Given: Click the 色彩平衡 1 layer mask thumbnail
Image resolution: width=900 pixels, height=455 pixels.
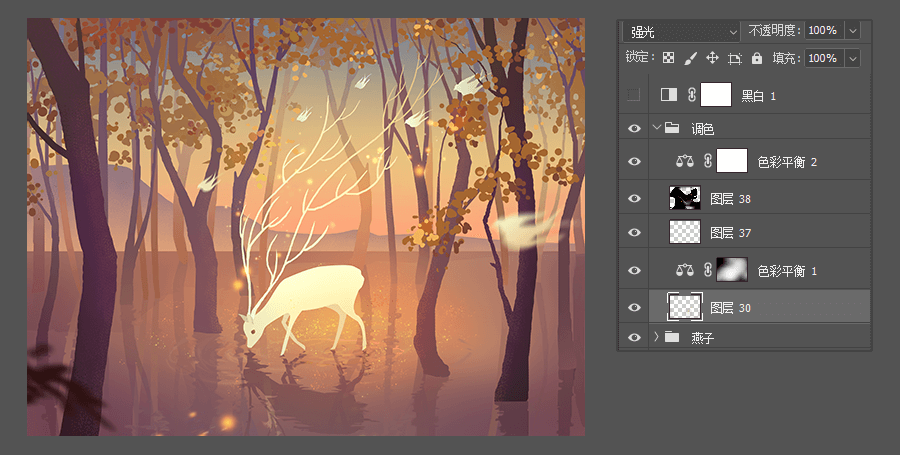Looking at the screenshot, I should click(x=733, y=270).
